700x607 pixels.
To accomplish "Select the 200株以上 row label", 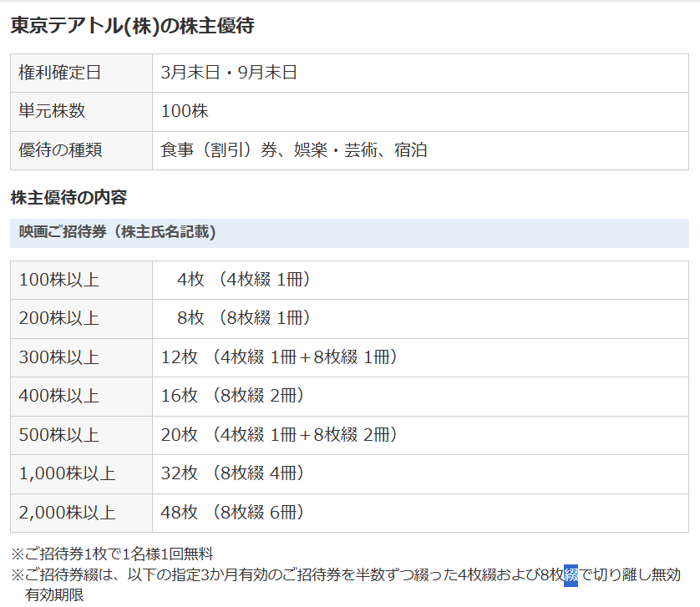I will pos(58,318).
